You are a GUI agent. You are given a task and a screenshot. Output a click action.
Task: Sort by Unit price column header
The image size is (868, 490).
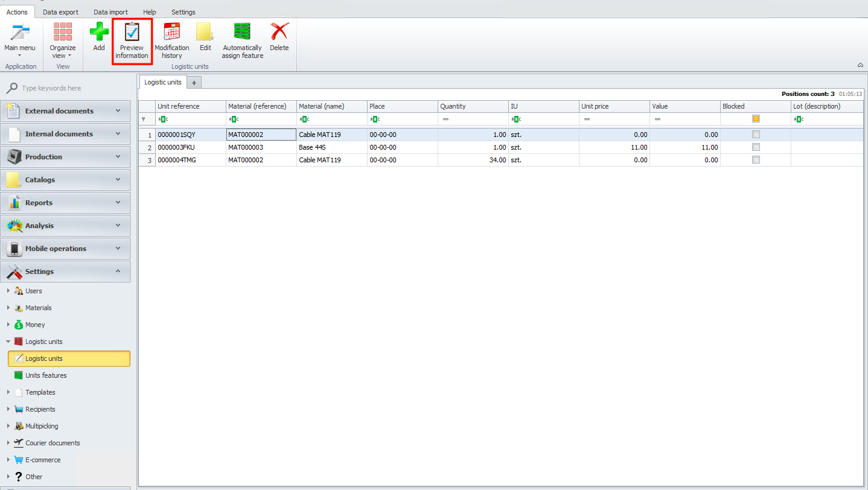(x=614, y=106)
